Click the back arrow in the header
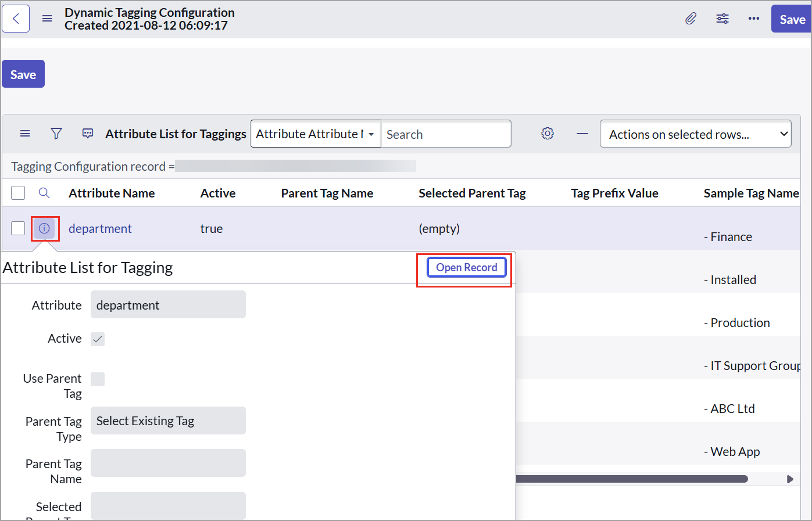Image resolution: width=812 pixels, height=521 pixels. 15,18
